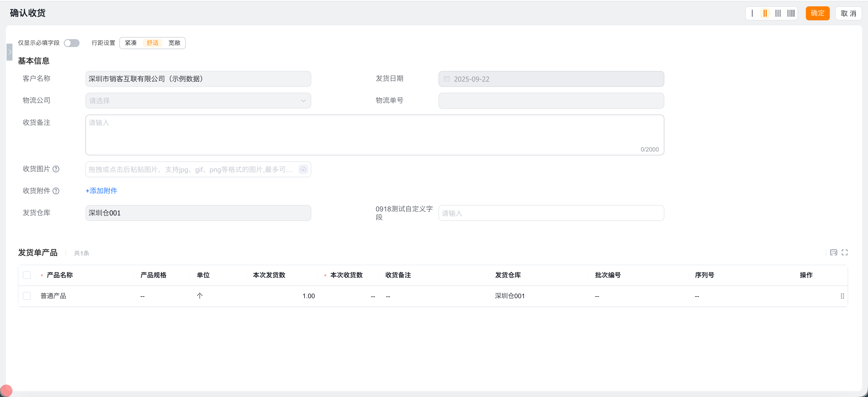
Task: Click the help icon beside 收货图片
Action: click(56, 169)
